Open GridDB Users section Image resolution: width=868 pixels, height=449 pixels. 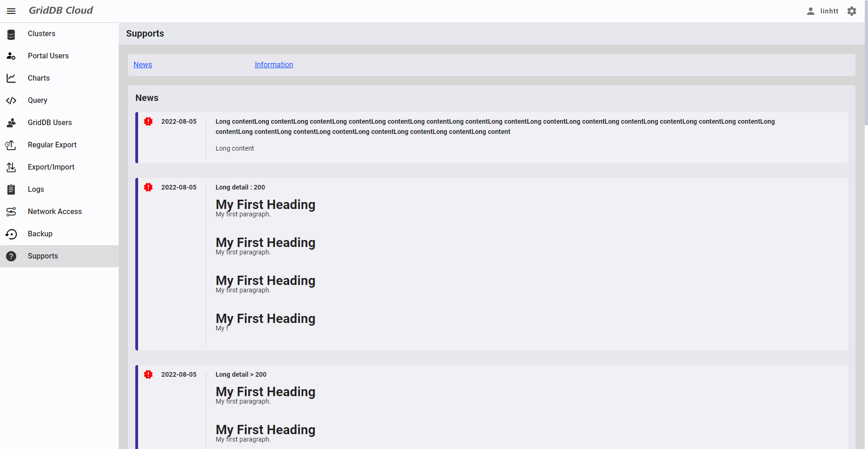coord(59,123)
